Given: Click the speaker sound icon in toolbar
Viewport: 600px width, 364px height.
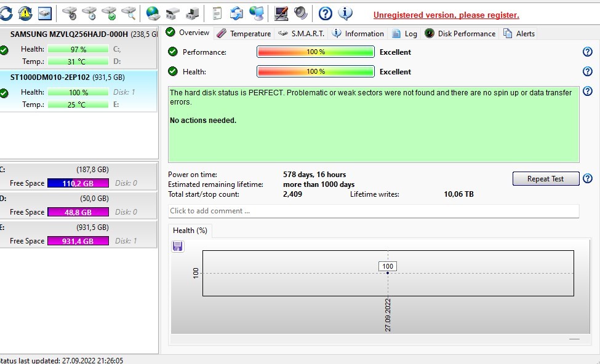Looking at the screenshot, I should point(300,13).
